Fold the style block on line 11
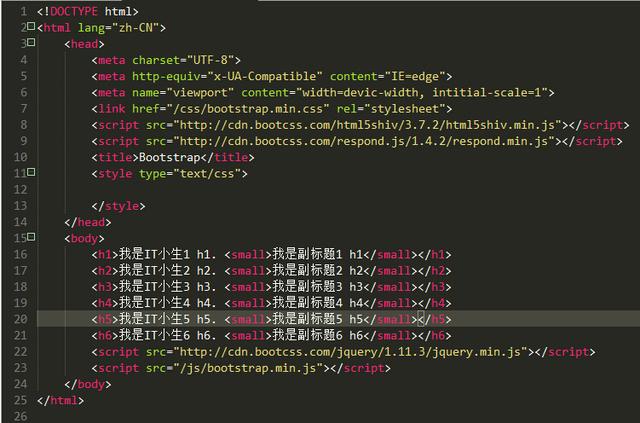 32,174
